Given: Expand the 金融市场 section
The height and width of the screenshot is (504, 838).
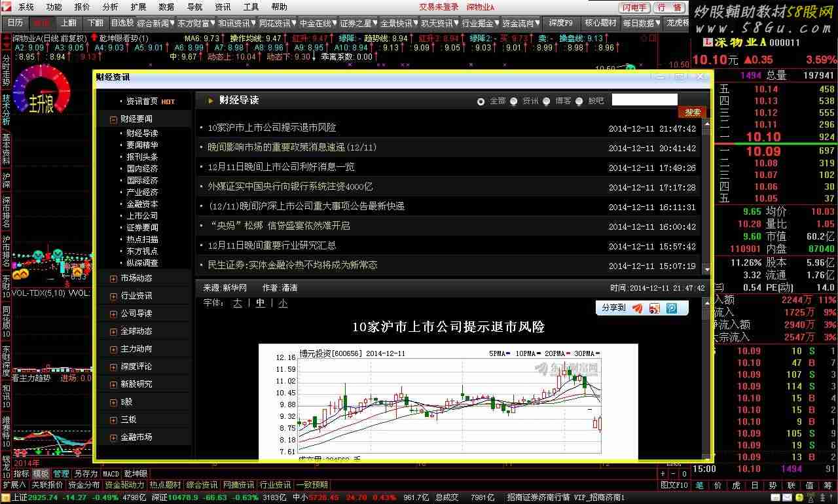Looking at the screenshot, I should [114, 437].
